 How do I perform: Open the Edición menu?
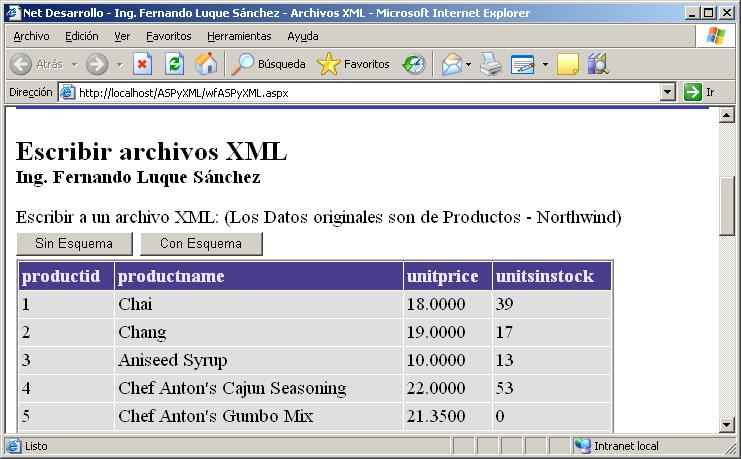pyautogui.click(x=82, y=36)
